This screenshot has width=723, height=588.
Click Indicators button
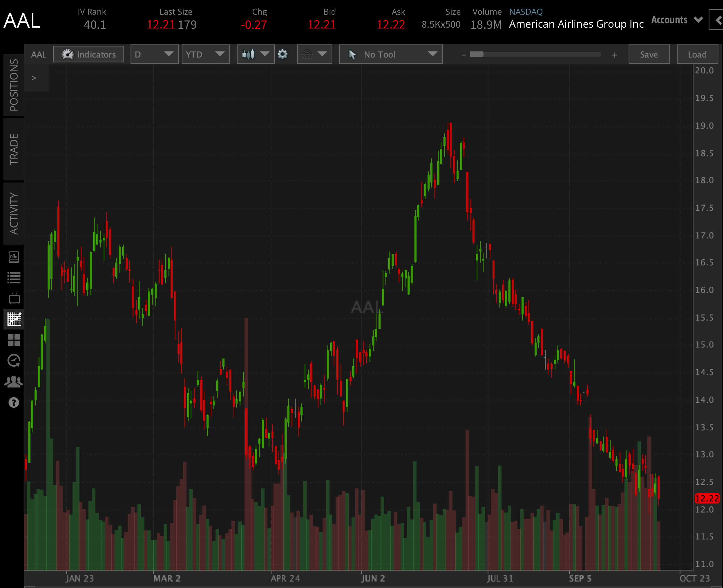click(88, 54)
